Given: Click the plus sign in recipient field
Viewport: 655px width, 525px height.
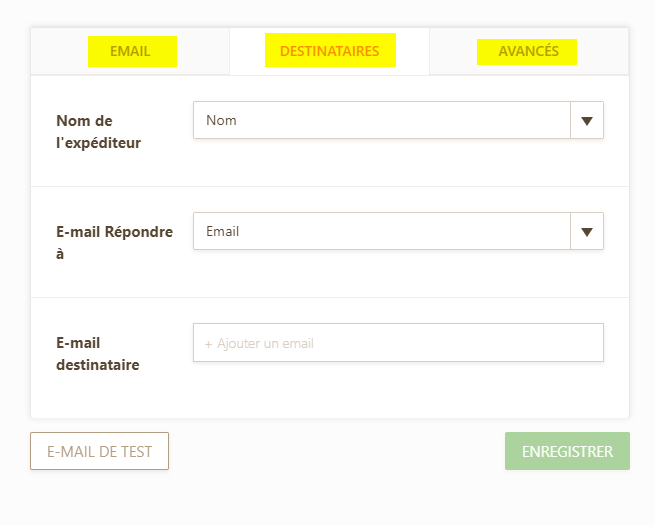Looking at the screenshot, I should 208,344.
